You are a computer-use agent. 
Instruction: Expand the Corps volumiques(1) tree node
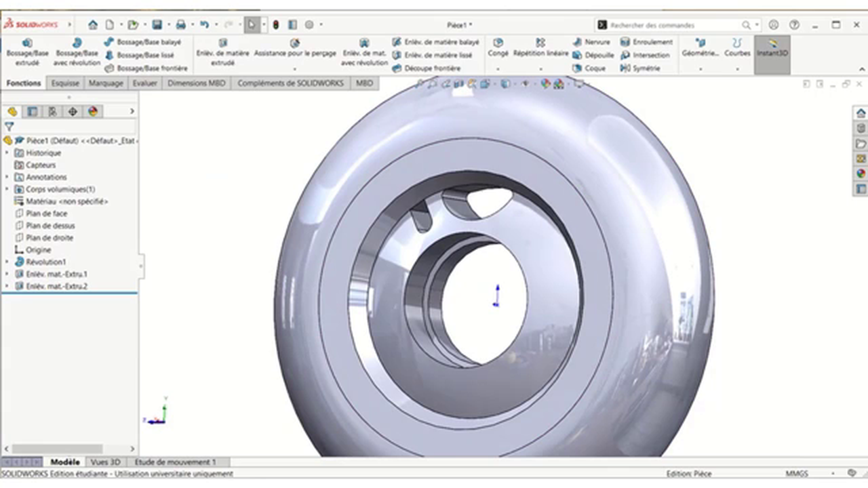click(7, 189)
